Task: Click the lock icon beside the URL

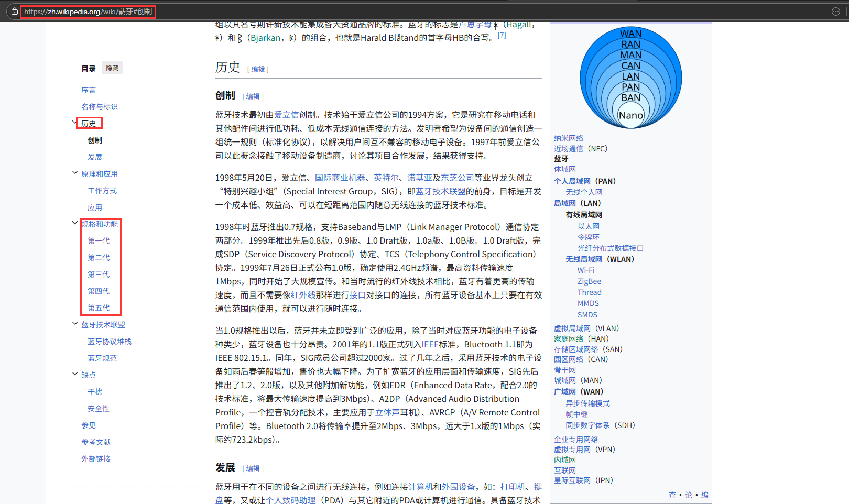Action: (15, 11)
